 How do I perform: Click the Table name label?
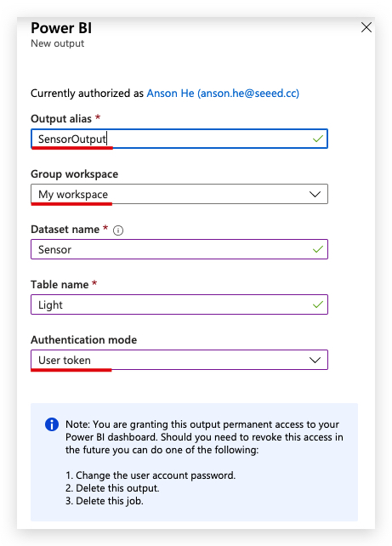coord(60,285)
